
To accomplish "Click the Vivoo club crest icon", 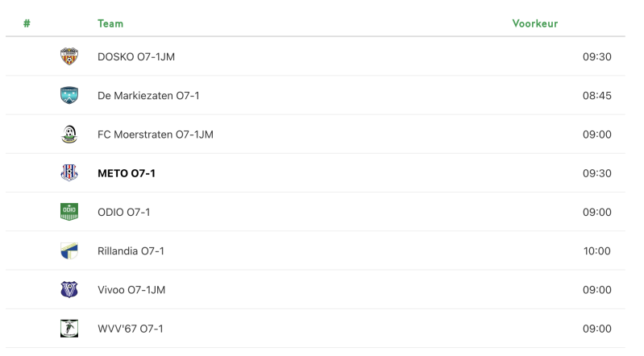I will (69, 289).
